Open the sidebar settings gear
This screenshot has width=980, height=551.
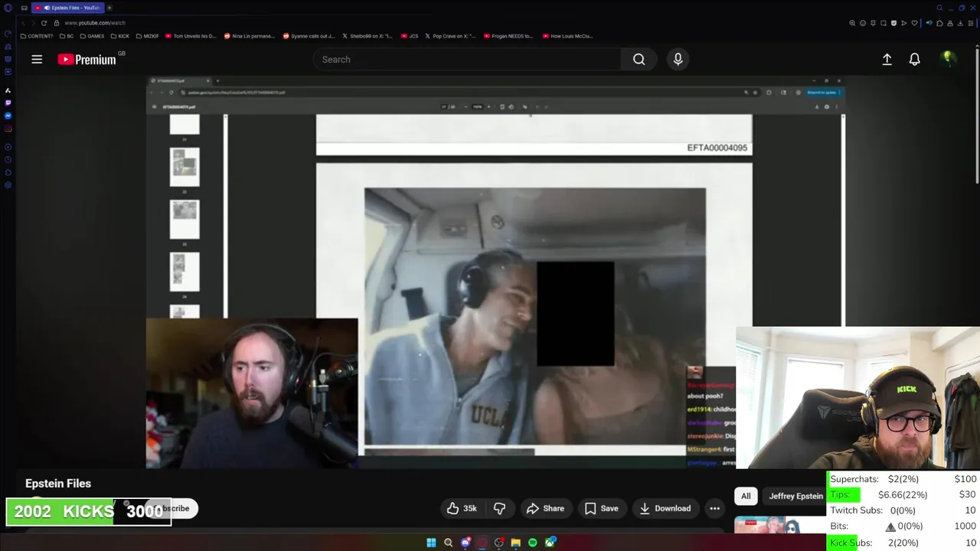pyautogui.click(x=8, y=184)
